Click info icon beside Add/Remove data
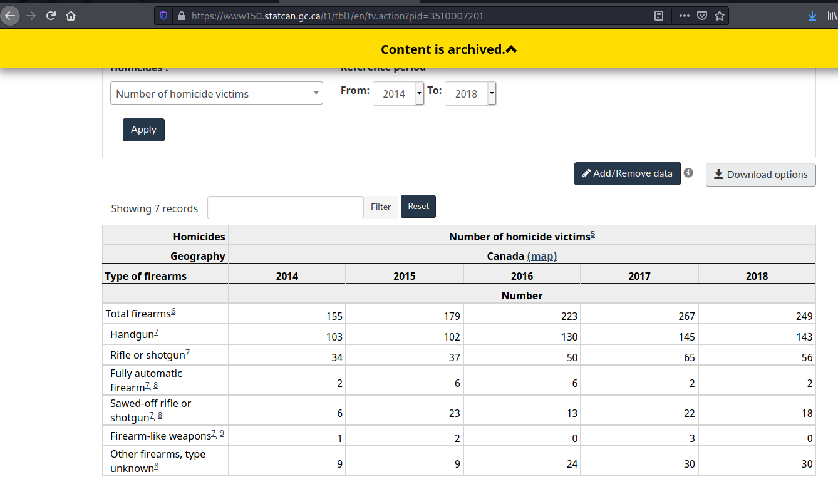 tap(688, 173)
